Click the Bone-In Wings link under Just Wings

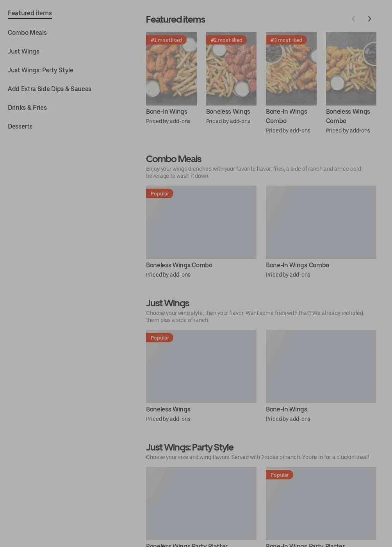(x=287, y=409)
